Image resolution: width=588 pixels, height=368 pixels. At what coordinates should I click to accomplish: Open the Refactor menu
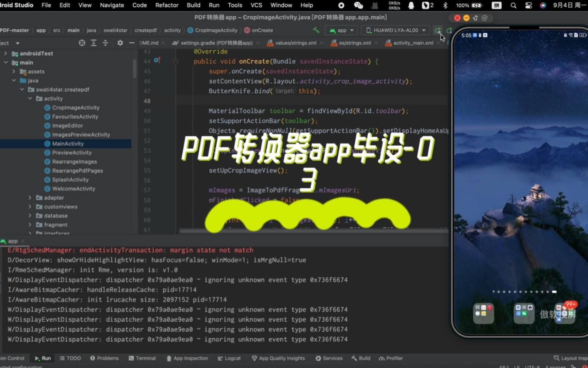[166, 5]
